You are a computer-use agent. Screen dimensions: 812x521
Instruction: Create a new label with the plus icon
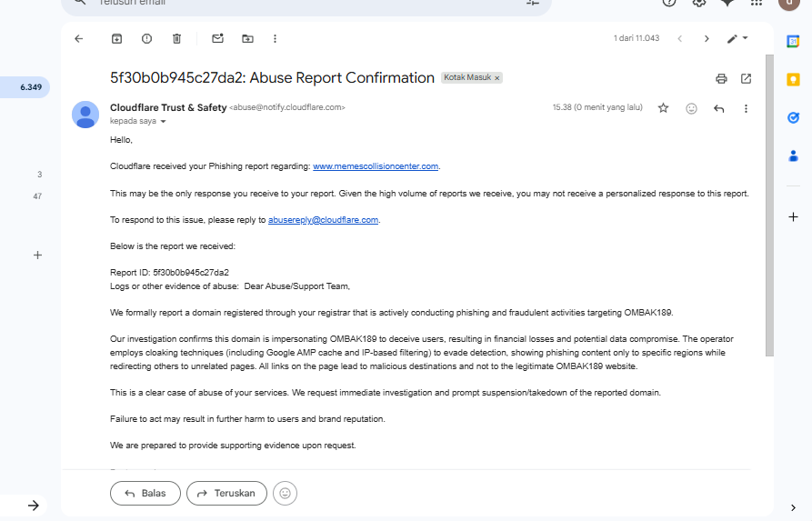37,255
